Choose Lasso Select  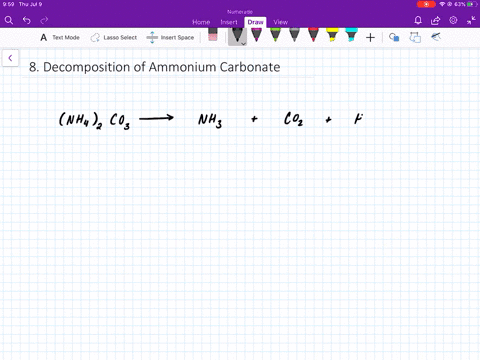[x=114, y=38]
